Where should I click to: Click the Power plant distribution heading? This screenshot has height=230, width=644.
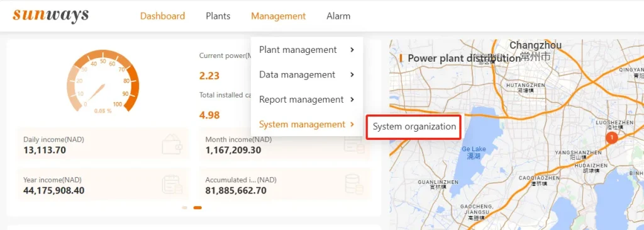pos(464,58)
